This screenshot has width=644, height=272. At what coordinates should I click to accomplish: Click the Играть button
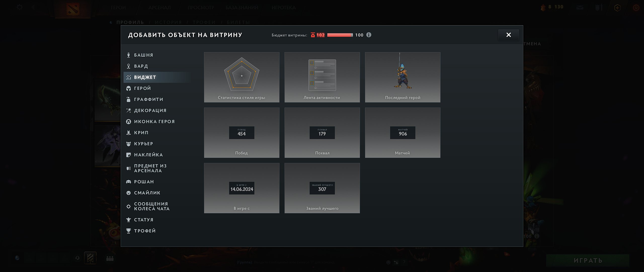pyautogui.click(x=588, y=260)
